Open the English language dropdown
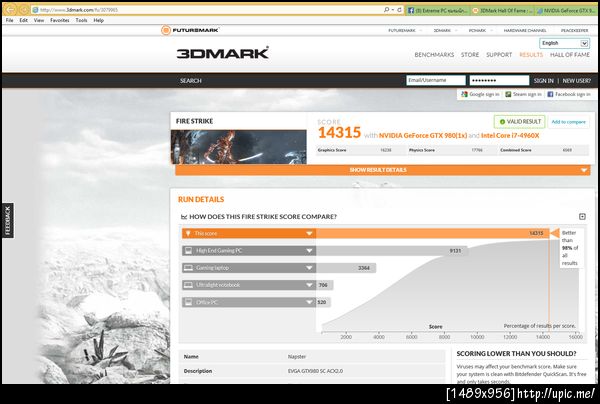600x404 pixels. pyautogui.click(x=564, y=43)
